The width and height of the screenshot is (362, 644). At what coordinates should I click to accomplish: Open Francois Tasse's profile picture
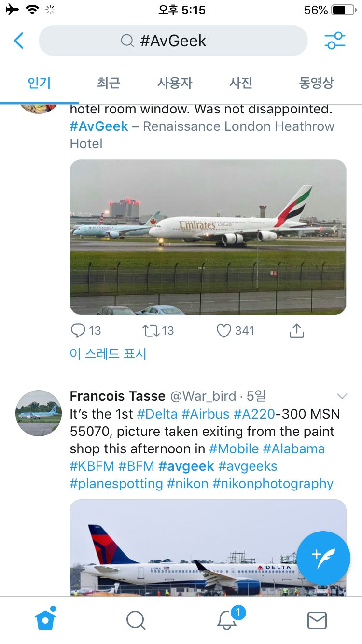point(39,413)
